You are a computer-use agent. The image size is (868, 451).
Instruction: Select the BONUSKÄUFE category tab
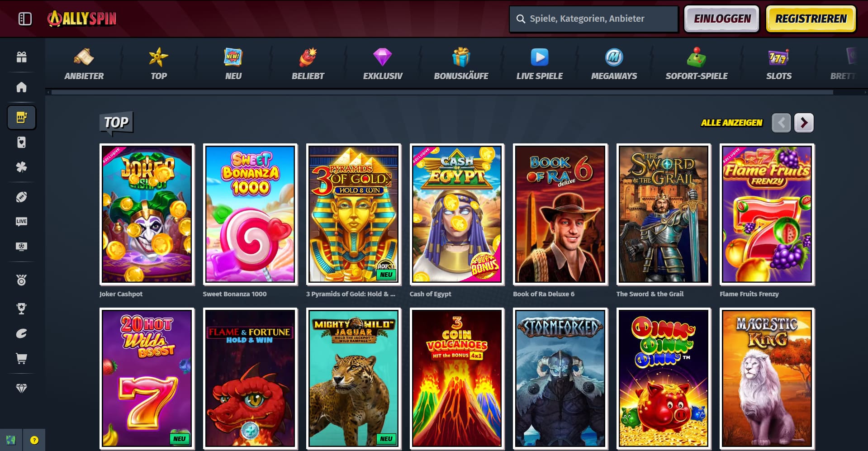(x=461, y=64)
